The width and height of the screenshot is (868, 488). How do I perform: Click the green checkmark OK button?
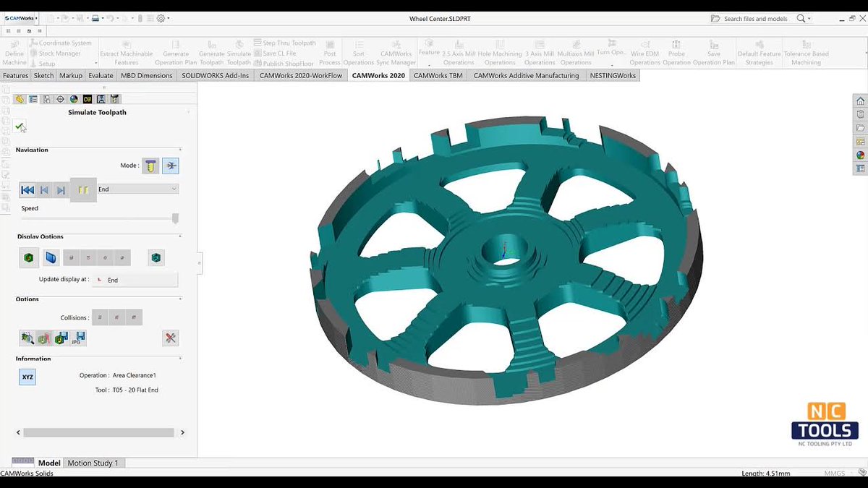click(x=20, y=127)
